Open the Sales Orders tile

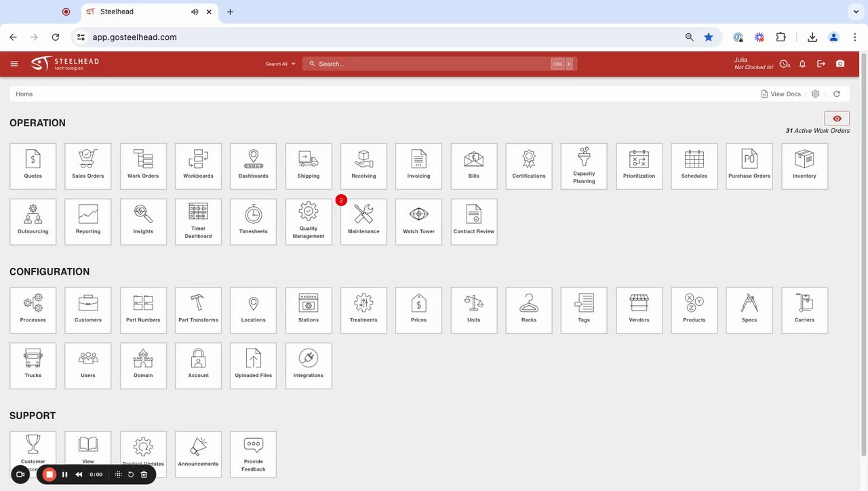click(x=88, y=166)
